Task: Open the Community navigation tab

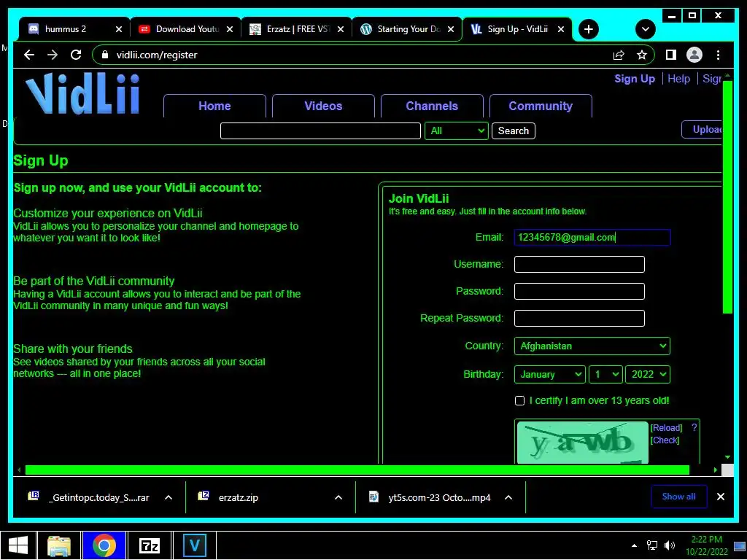Action: [541, 106]
